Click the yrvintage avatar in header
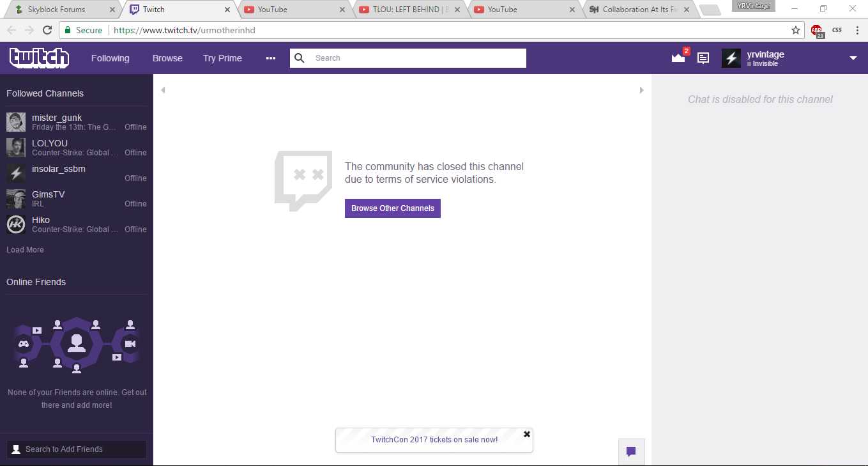The width and height of the screenshot is (868, 466). click(x=731, y=58)
